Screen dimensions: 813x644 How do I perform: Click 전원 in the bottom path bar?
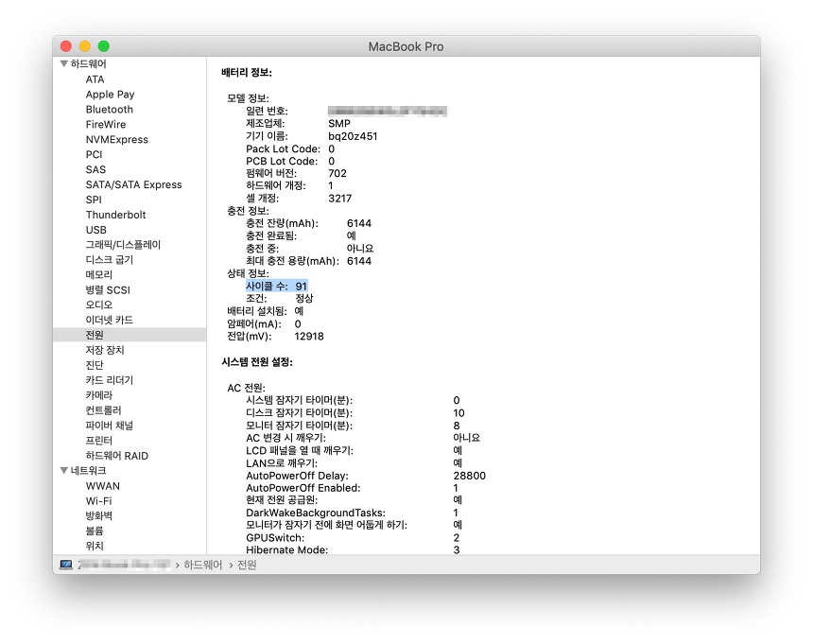[247, 565]
